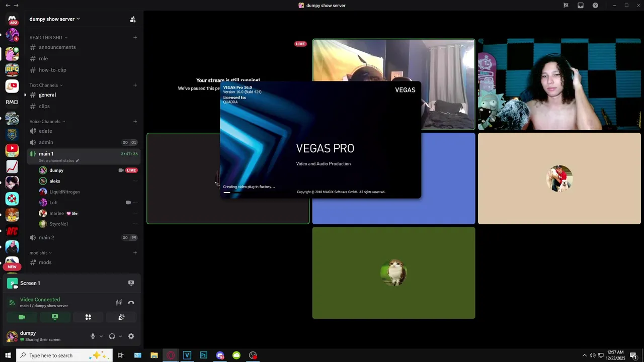Click the Discord inbox icon
The width and height of the screenshot is (644, 362).
point(581,6)
